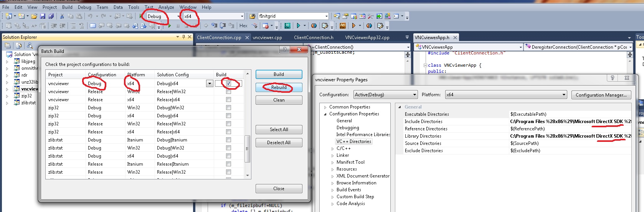Click the Copy toolbar icon
The width and height of the screenshot is (644, 212).
coord(70,16)
